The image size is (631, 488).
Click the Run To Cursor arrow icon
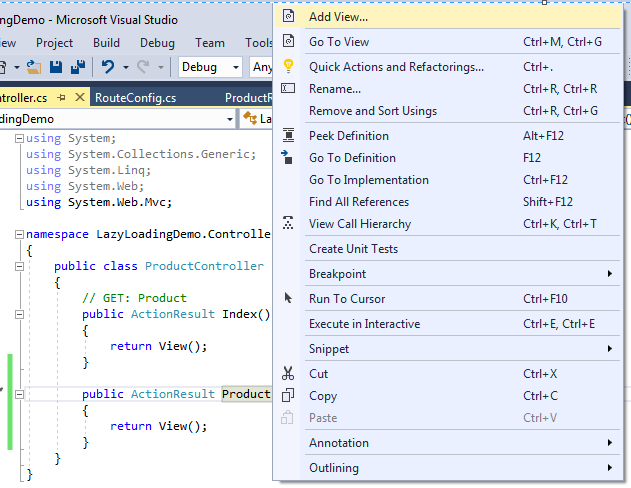point(288,298)
